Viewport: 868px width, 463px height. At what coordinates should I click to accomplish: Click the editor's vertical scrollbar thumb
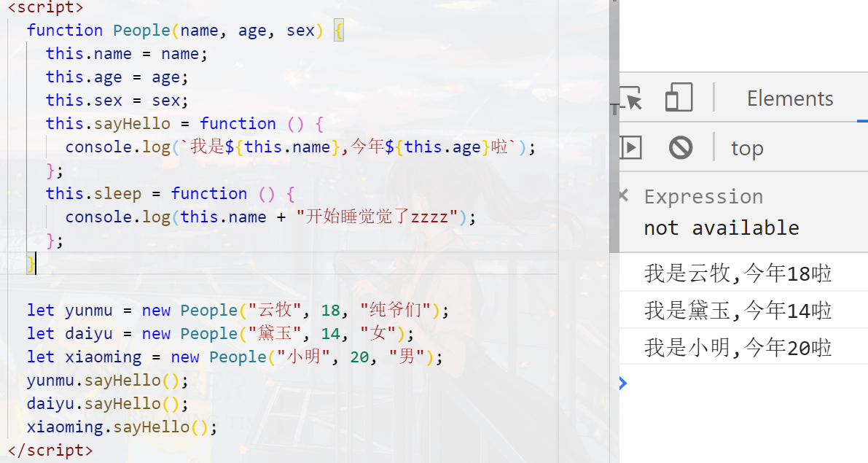pyautogui.click(x=614, y=126)
